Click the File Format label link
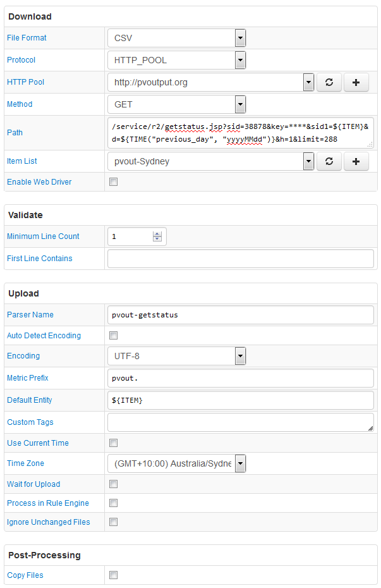The image size is (381, 588). coord(27,38)
